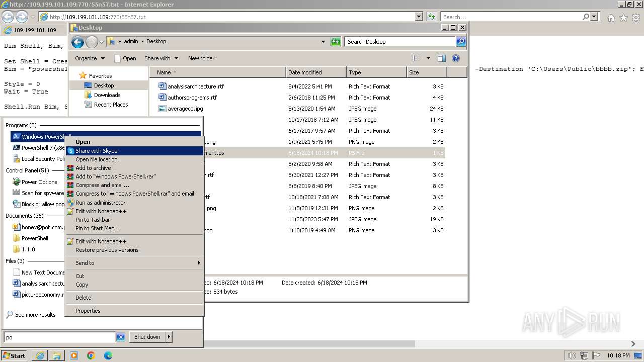The width and height of the screenshot is (644, 362).
Task: Click the Search Desktop magnifier icon
Action: click(461, 42)
